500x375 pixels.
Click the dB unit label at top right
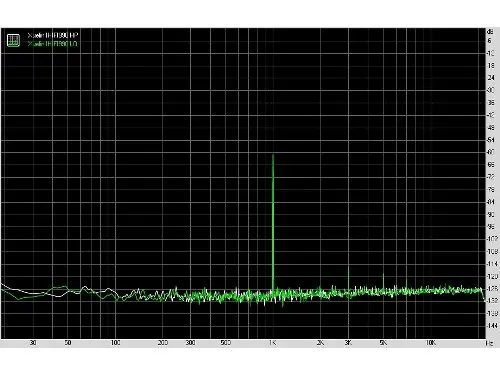[x=490, y=32]
